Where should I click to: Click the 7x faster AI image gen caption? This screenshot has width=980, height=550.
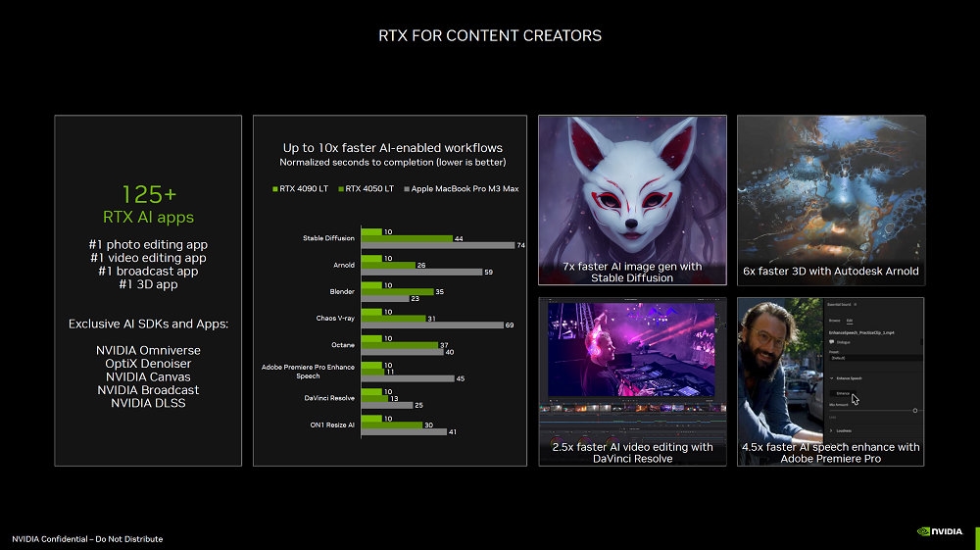coord(632,272)
